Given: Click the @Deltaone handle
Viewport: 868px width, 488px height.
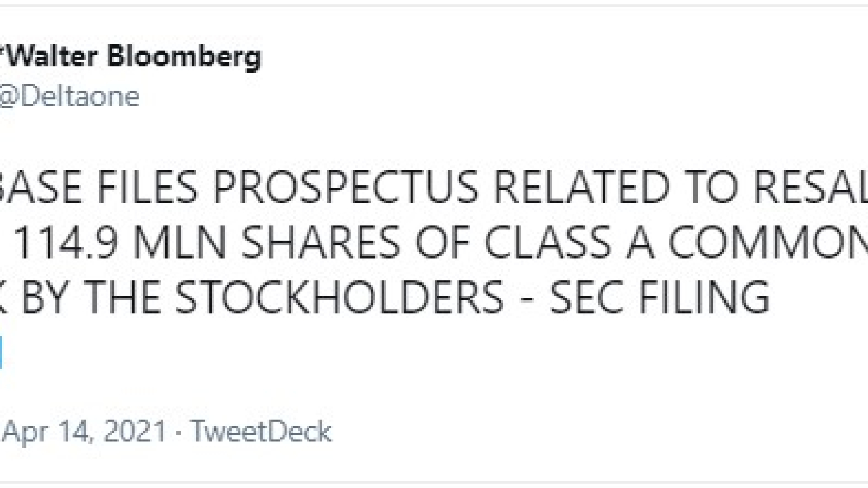Looking at the screenshot, I should click(x=69, y=97).
